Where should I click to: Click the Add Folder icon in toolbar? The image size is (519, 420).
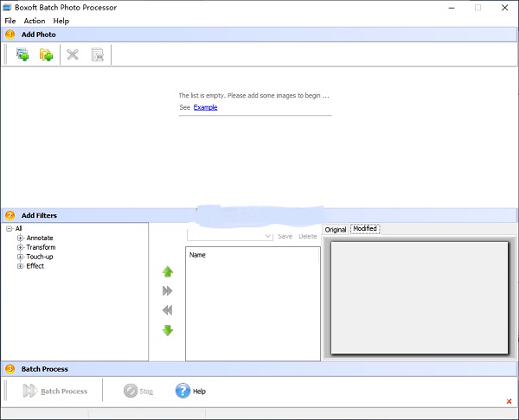point(46,54)
